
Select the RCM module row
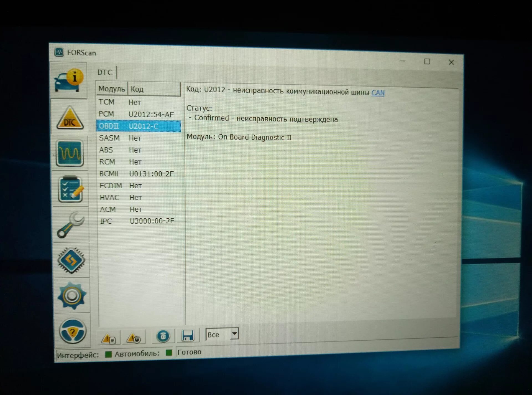139,162
